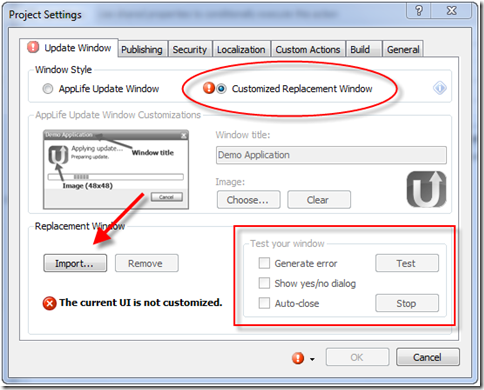This screenshot has height=390, width=484.
Task: Click the blue info diamond icon
Action: pos(440,88)
